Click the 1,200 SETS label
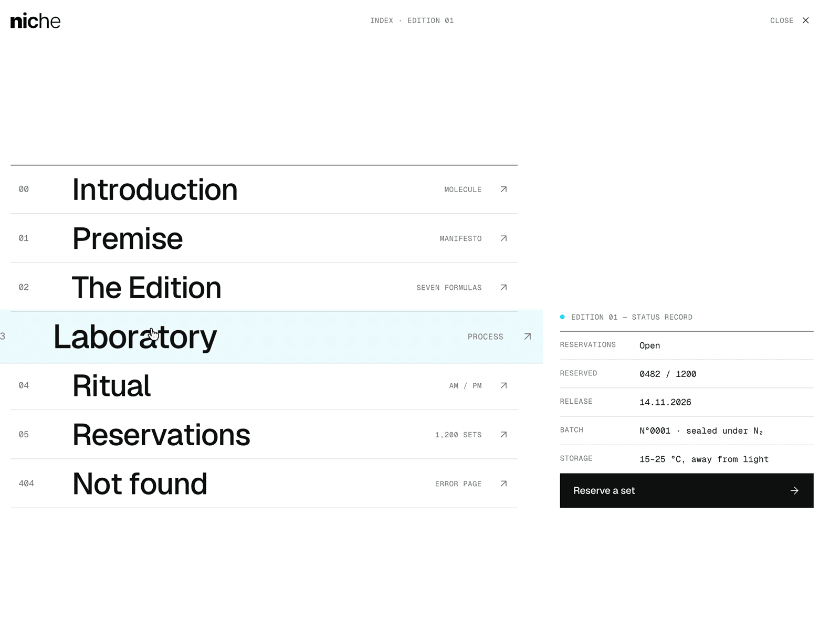 (458, 435)
